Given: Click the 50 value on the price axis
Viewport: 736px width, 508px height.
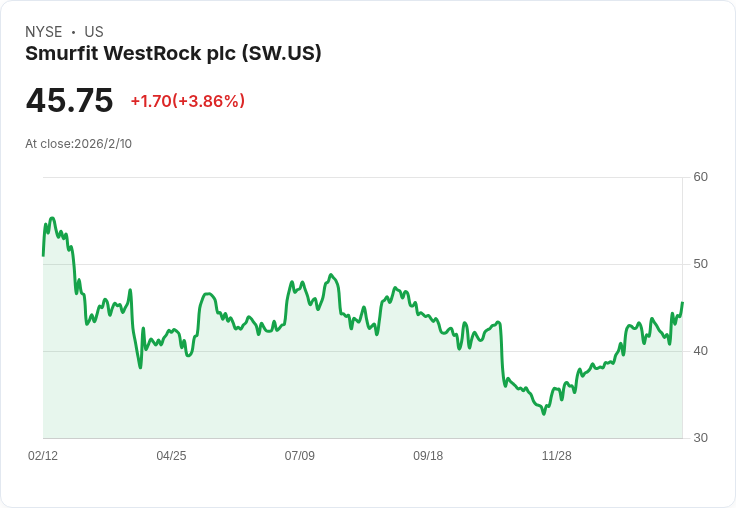Looking at the screenshot, I should [700, 264].
